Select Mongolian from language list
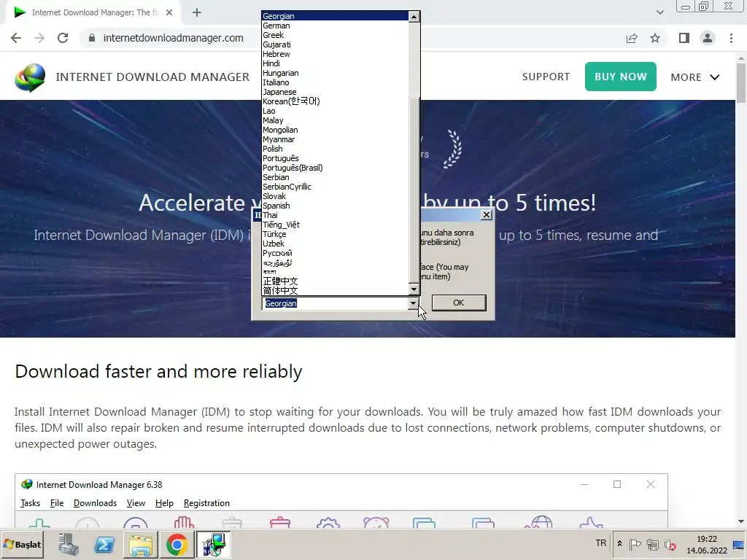747x560 pixels. tap(336, 130)
